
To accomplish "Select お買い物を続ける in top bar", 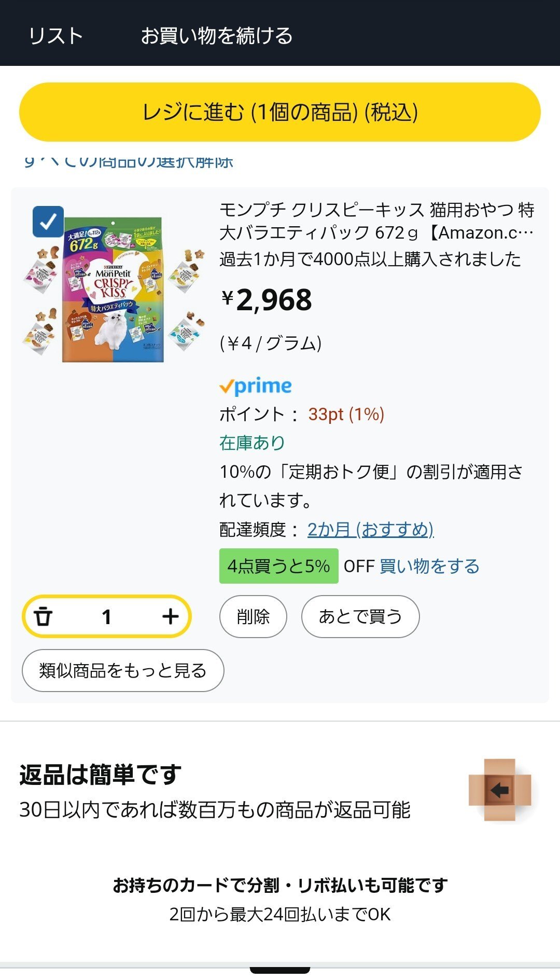I will 216,36.
